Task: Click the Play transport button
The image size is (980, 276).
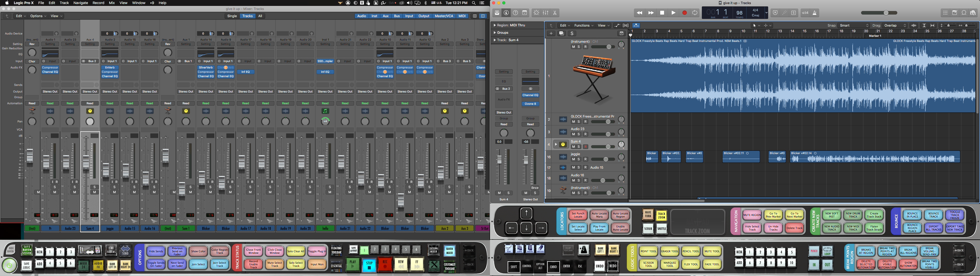Action: (673, 13)
